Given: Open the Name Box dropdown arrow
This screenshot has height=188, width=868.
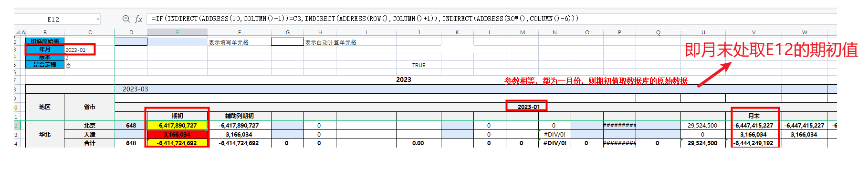Looking at the screenshot, I should 98,20.
